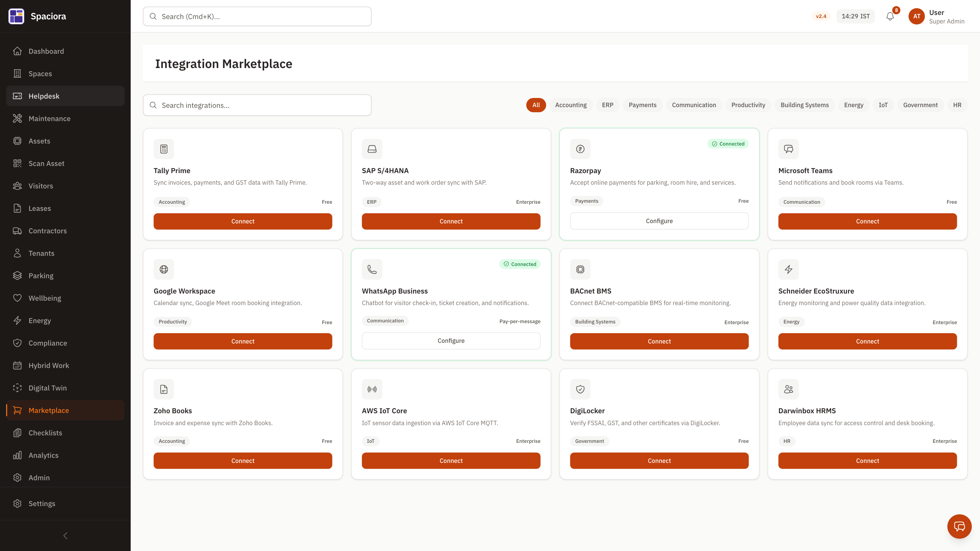Open Contractors section
This screenshot has width=980, height=551.
coord(65,231)
